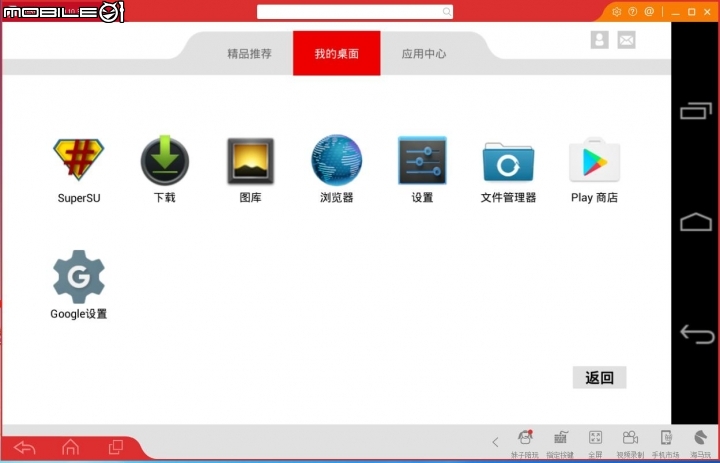Toggle 全屏 fullscreen mode
Screen dimensions: 720x463
tap(595, 443)
